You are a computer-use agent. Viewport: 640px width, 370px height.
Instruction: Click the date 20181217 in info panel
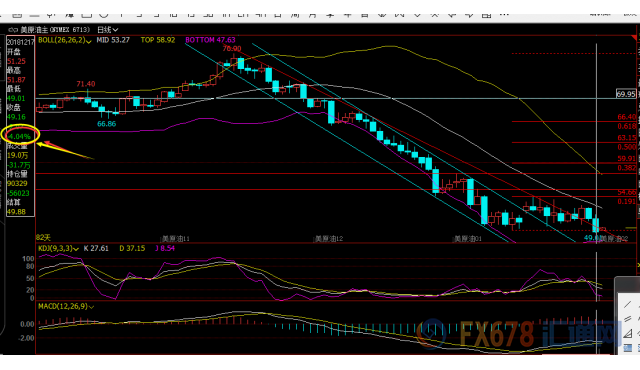click(x=21, y=42)
